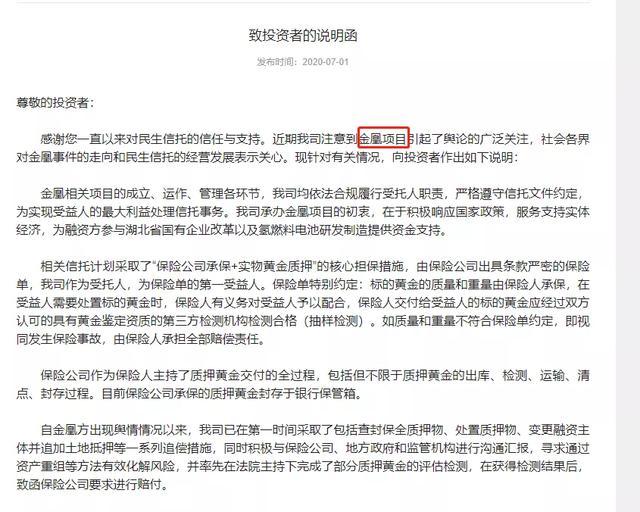Click the line beginning 对金凰事件的走向
The image size is (640, 512).
pyautogui.click(x=267, y=157)
